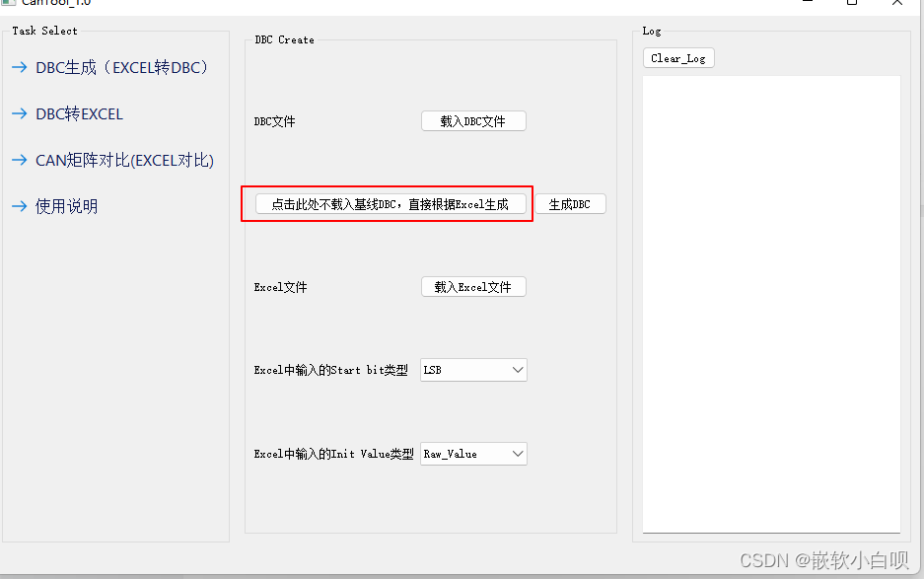
Task: Click the blue arrow icon beside DBC转EXCEL
Action: coord(20,113)
